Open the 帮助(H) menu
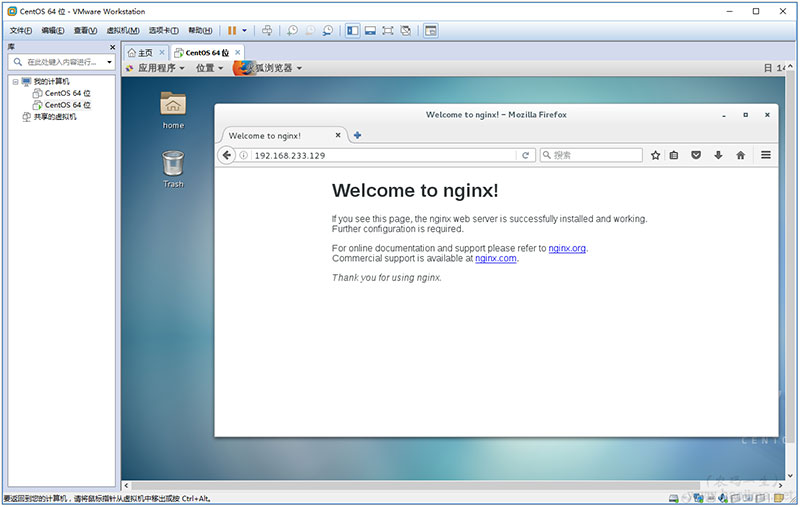The width and height of the screenshot is (800, 507). click(200, 31)
